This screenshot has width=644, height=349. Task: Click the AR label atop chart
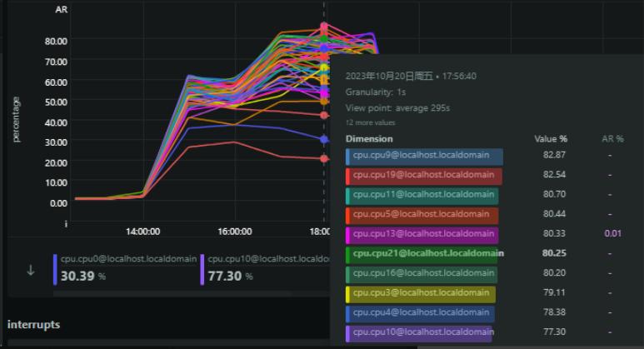[61, 9]
